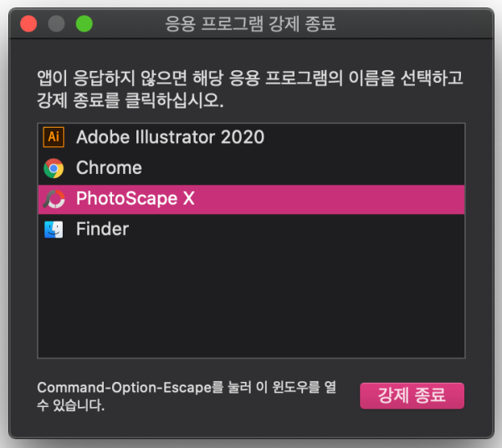Click the Adobe Illustrator Ai icon

pos(54,137)
